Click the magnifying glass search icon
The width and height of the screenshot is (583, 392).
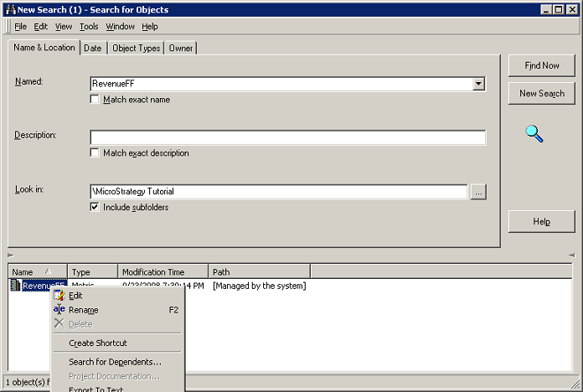tap(534, 133)
